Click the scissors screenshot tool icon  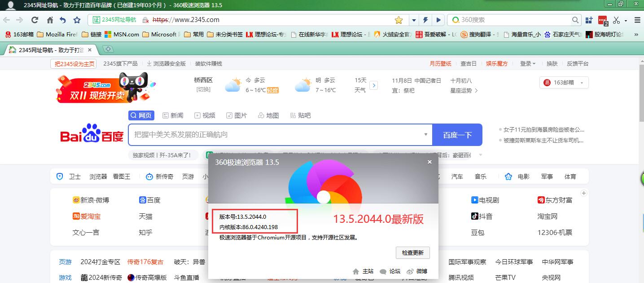tap(616, 20)
